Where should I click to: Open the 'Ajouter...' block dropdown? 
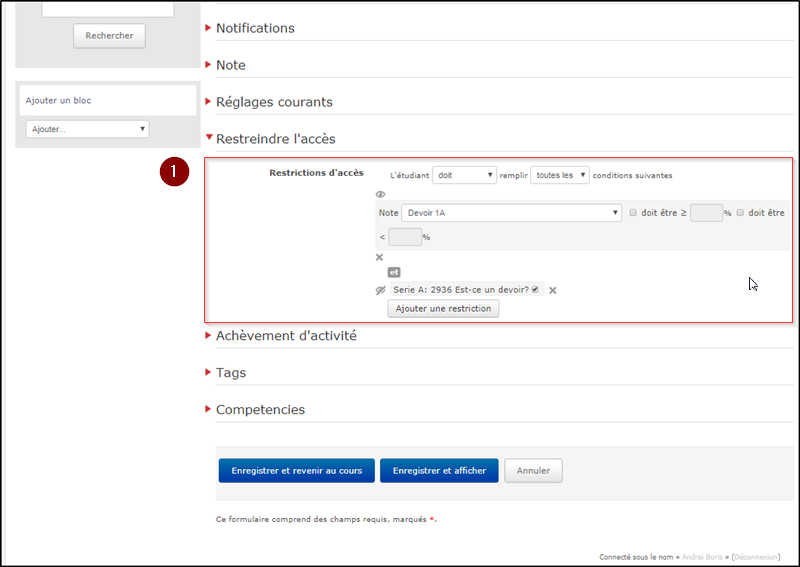87,129
